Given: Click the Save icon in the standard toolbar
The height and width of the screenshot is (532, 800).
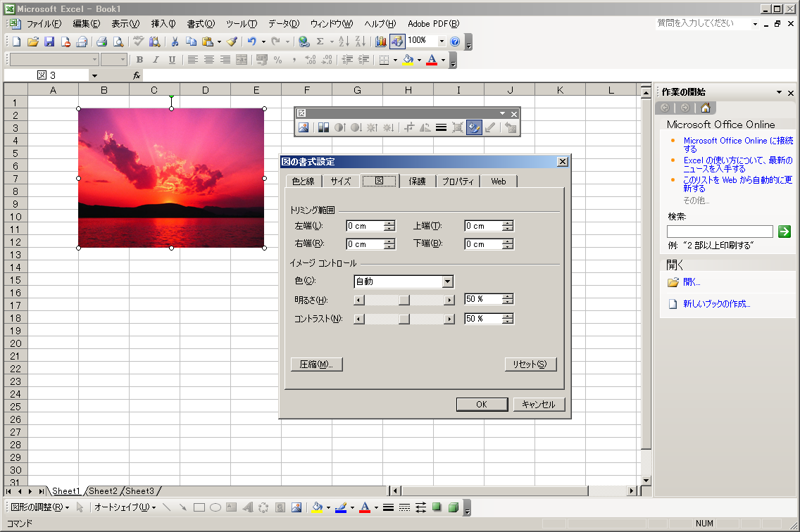Looking at the screenshot, I should (x=49, y=42).
